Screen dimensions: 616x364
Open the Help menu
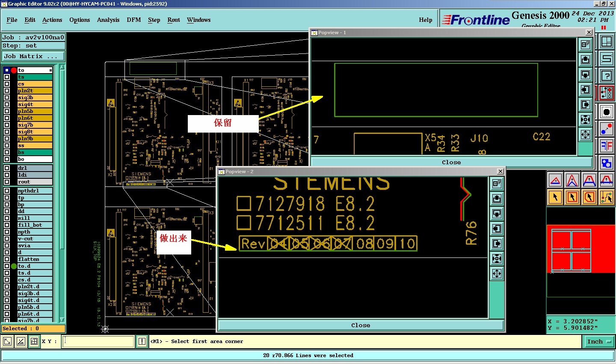pos(426,20)
